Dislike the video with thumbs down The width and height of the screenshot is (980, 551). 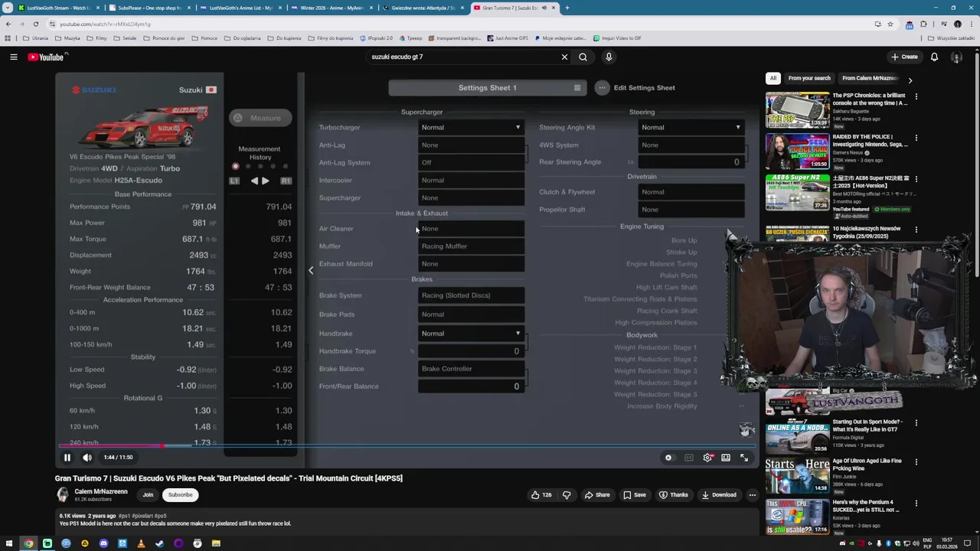point(567,495)
